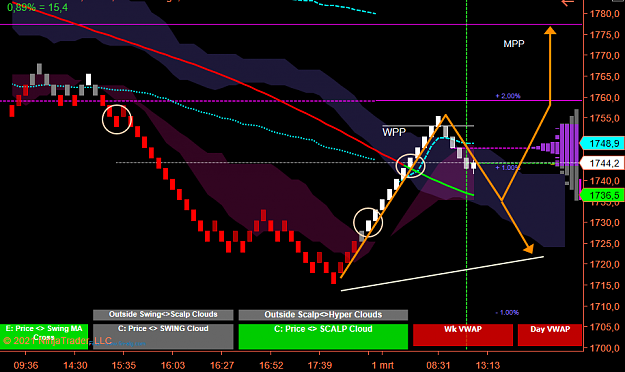
Task: Click the 1715,0 price scale label
Action: pos(604,285)
